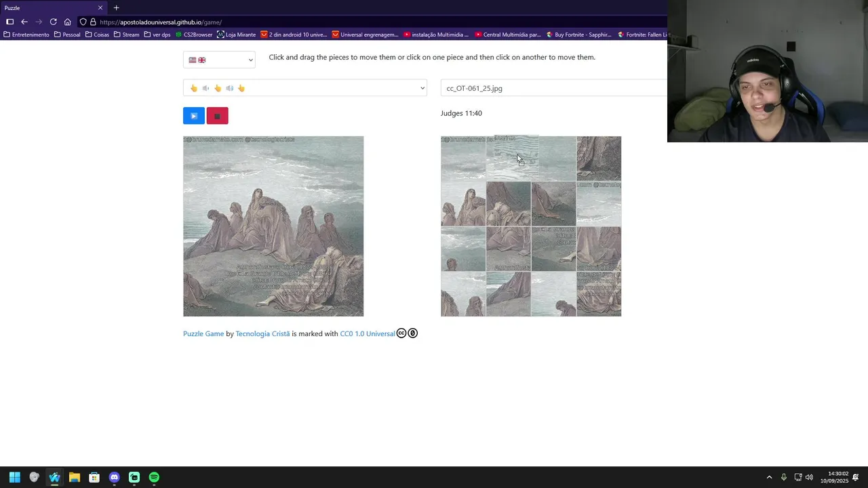
Task: Go to the browser home page
Action: (67, 22)
